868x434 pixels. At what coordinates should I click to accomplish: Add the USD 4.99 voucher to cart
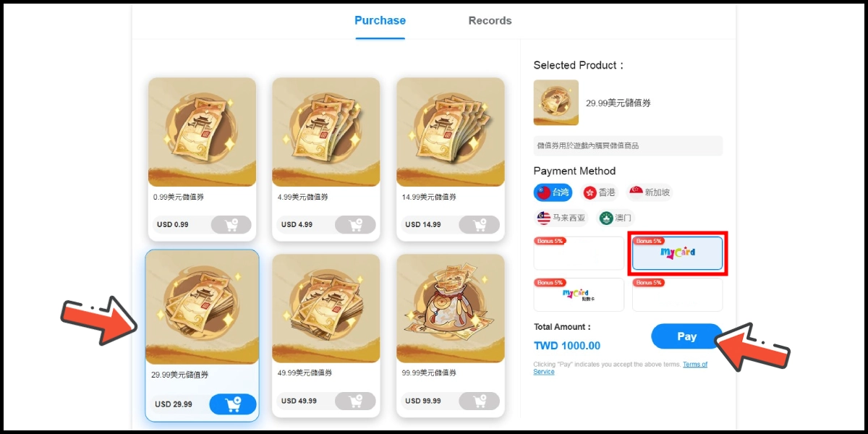click(x=355, y=225)
